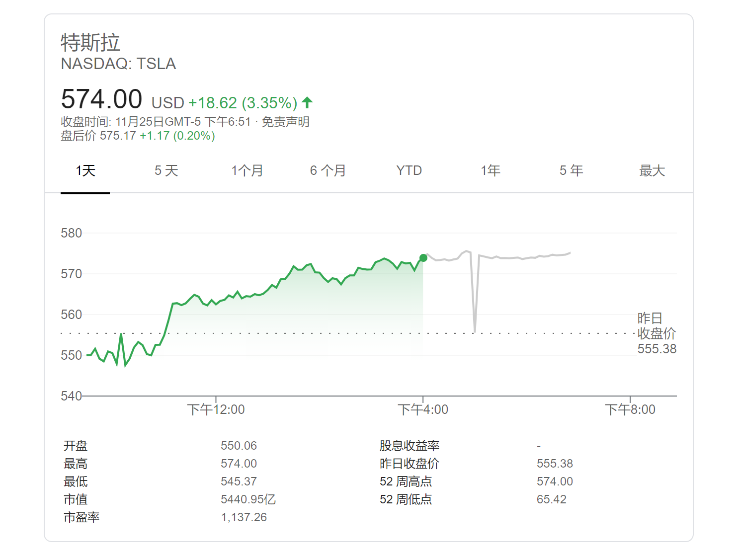This screenshot has width=739, height=560.
Task: Click the 开盘 row label
Action: [76, 446]
